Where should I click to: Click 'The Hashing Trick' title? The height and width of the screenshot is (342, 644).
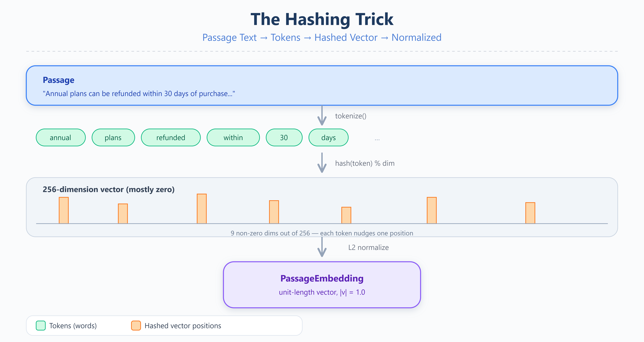coord(322,19)
